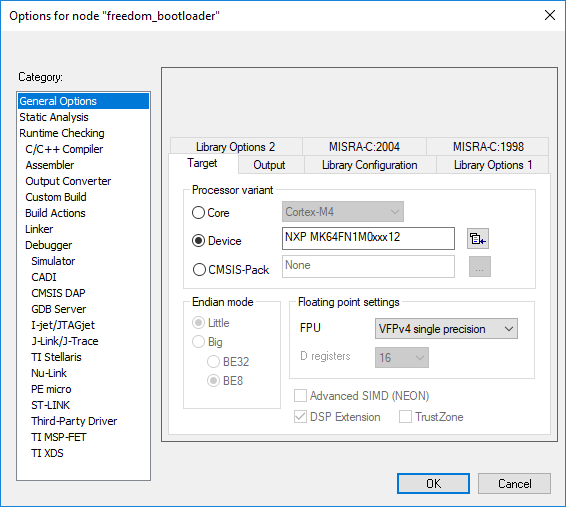Screen dimensions: 566x507
Task: Open the Library Configuration tab
Action: click(x=370, y=165)
